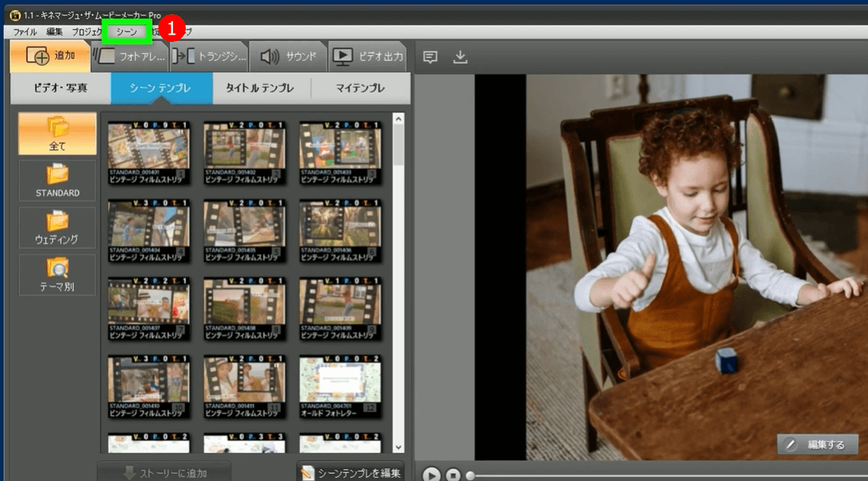Click the comment/feedback icon above the preview
This screenshot has height=481, width=868.
pyautogui.click(x=430, y=57)
